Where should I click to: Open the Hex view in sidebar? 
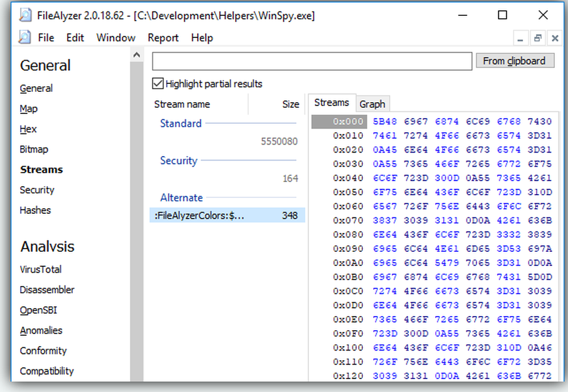[28, 129]
